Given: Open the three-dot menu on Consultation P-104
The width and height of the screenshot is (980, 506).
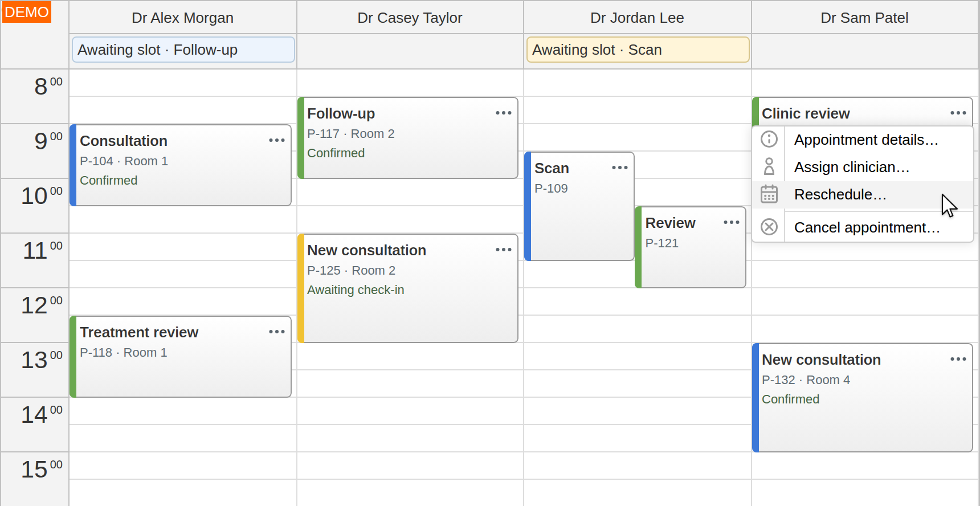Looking at the screenshot, I should (277, 140).
